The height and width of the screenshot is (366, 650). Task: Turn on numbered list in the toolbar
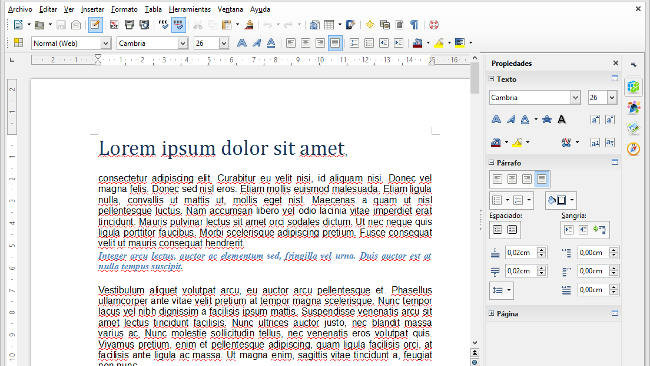354,43
